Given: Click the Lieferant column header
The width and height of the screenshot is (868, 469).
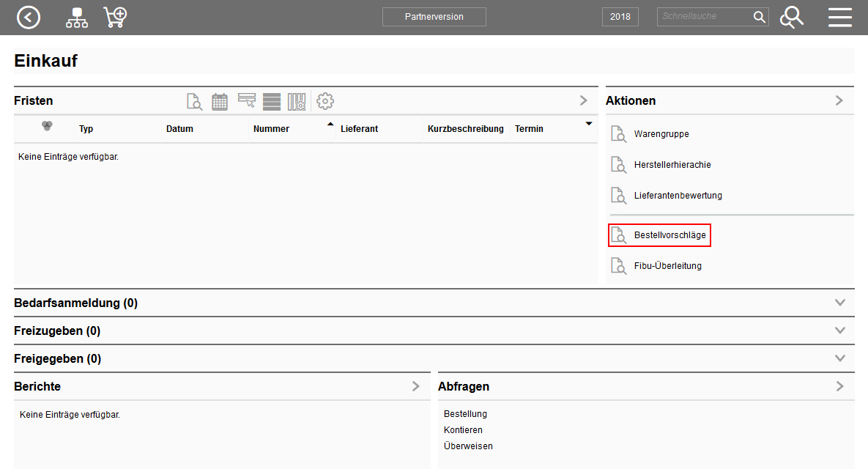Looking at the screenshot, I should pyautogui.click(x=359, y=129).
